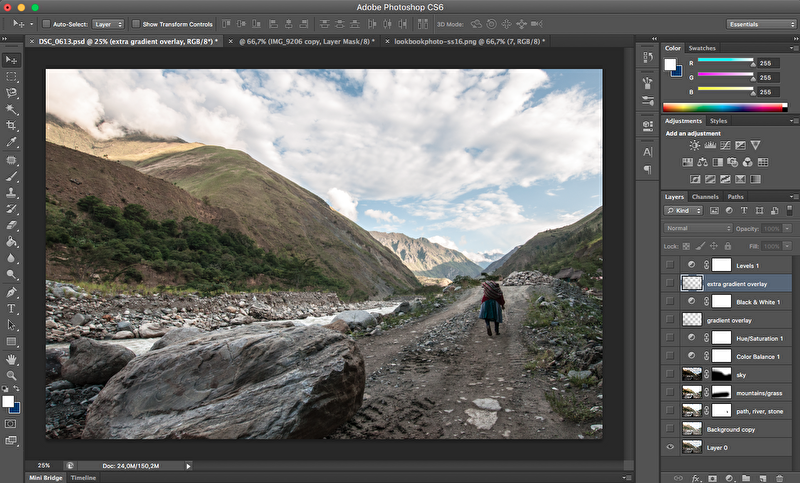Image resolution: width=800 pixels, height=483 pixels.
Task: Select the Eraser tool
Action: tap(11, 225)
